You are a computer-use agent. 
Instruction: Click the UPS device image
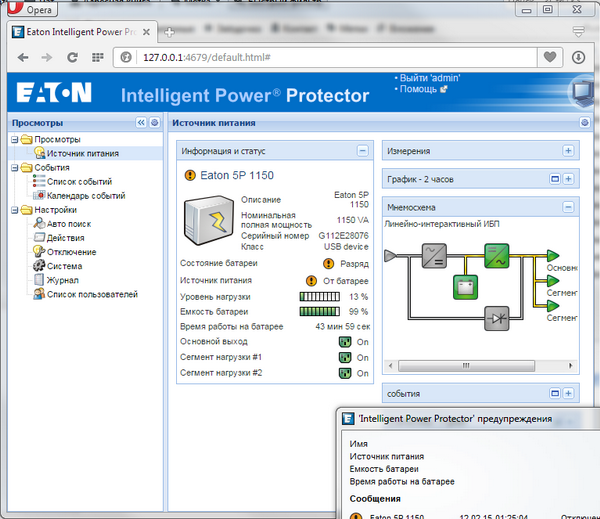209,220
